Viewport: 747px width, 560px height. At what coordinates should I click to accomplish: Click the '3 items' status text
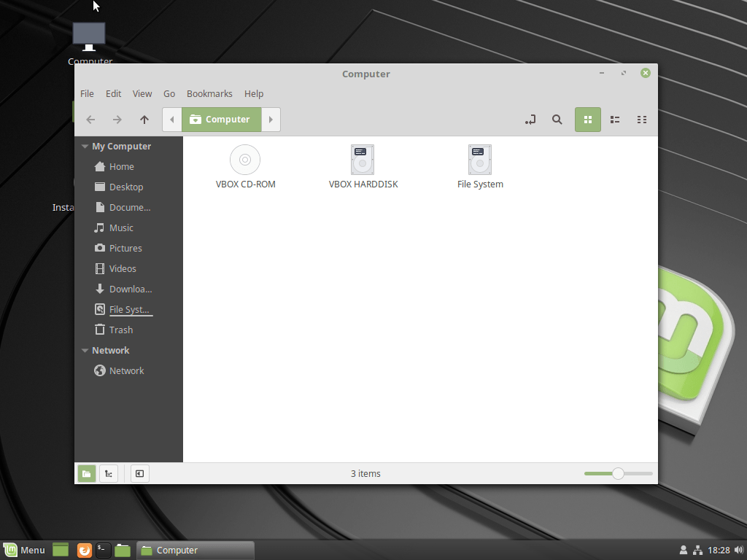tap(365, 474)
